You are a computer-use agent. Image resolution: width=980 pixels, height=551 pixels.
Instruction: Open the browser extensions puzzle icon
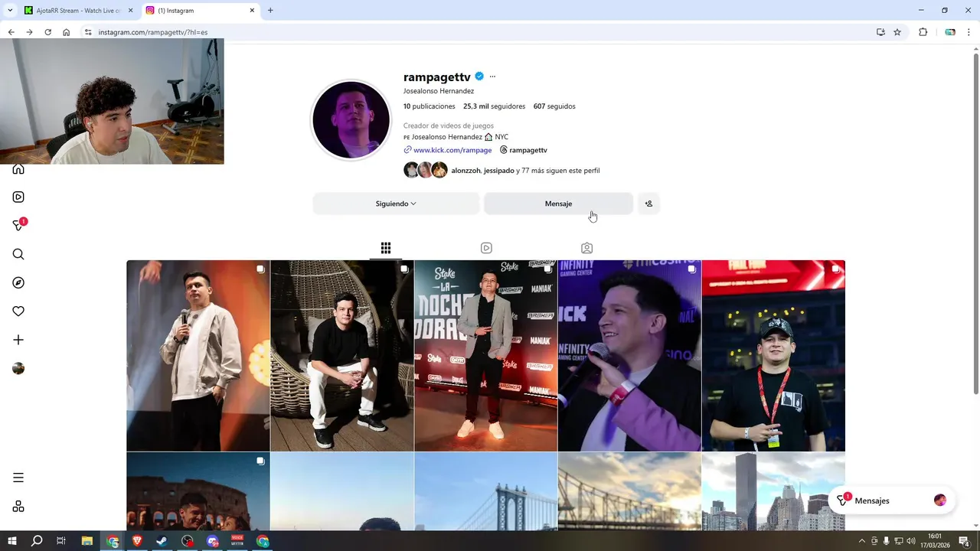coord(923,32)
